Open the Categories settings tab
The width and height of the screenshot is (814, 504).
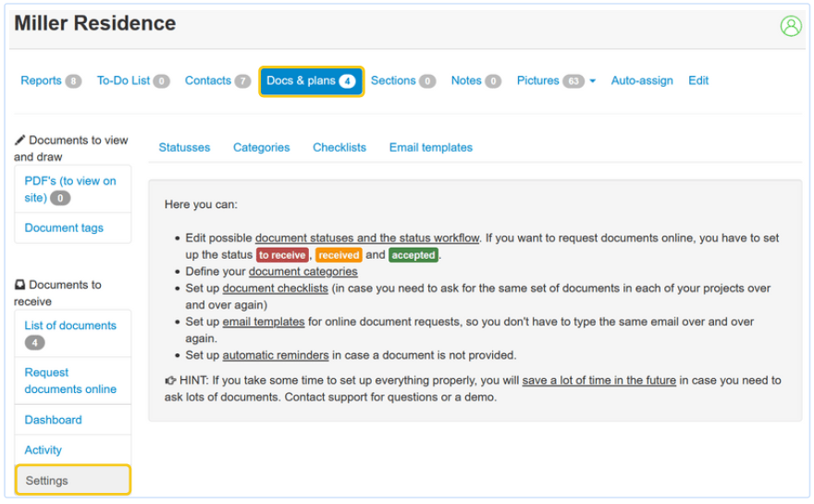[261, 148]
